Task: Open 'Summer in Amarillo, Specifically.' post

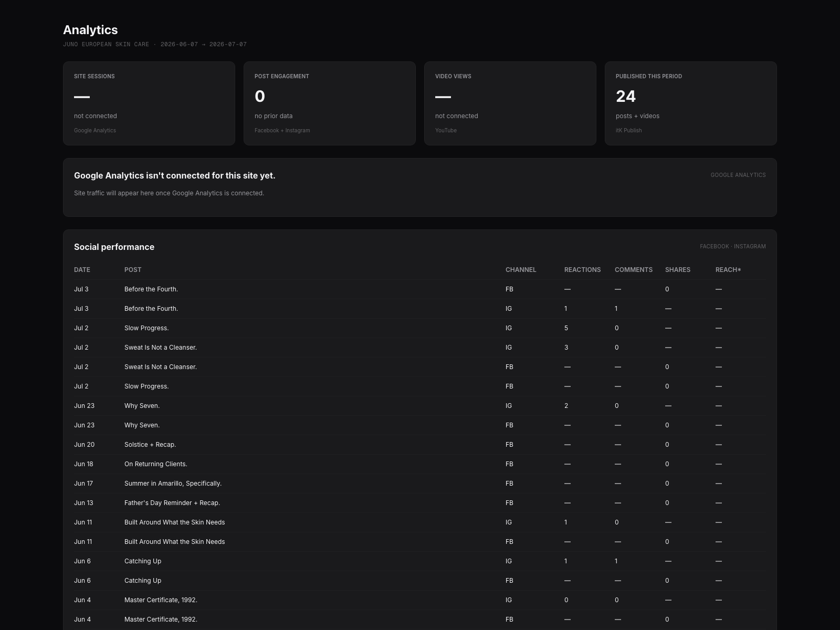Action: tap(173, 484)
